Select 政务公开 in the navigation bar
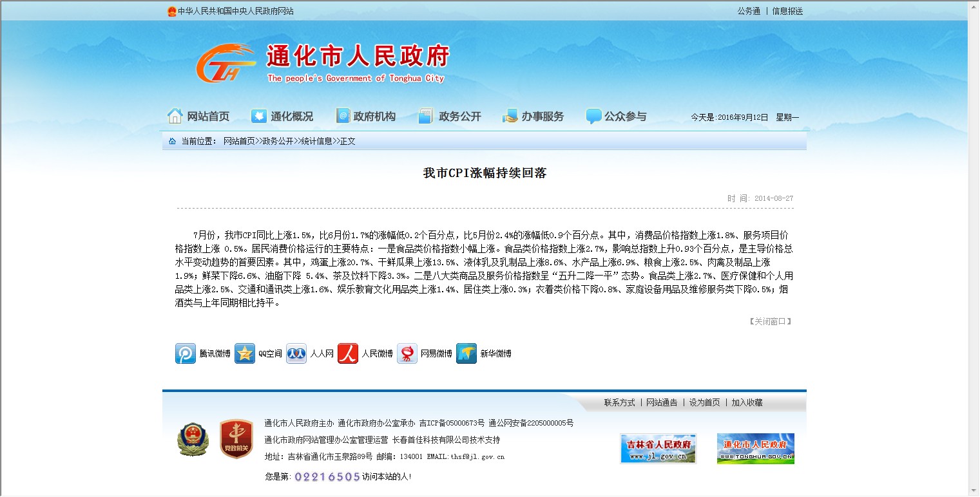The image size is (980, 497). pyautogui.click(x=450, y=117)
